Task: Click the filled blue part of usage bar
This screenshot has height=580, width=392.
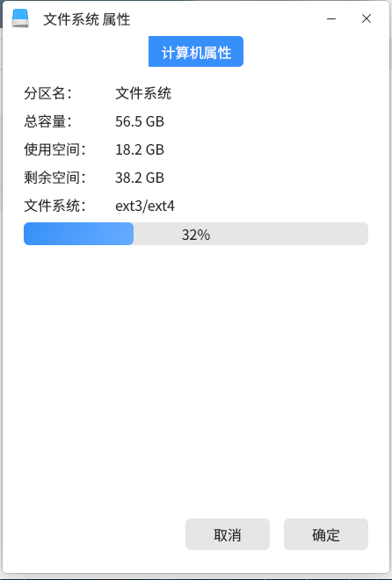Action: click(x=79, y=234)
